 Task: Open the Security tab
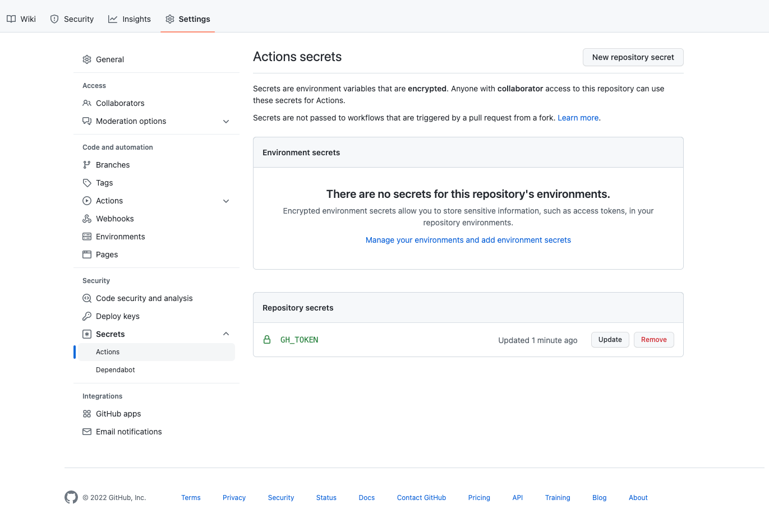72,19
